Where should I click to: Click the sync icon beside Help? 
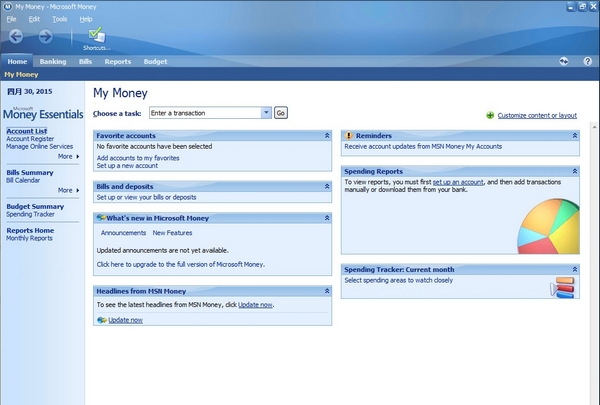[x=564, y=61]
